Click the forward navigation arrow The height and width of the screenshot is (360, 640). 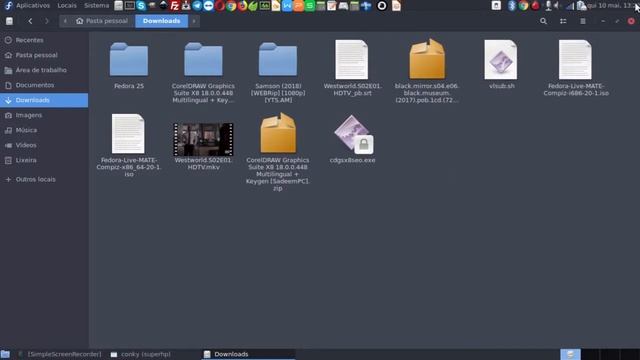(x=47, y=21)
